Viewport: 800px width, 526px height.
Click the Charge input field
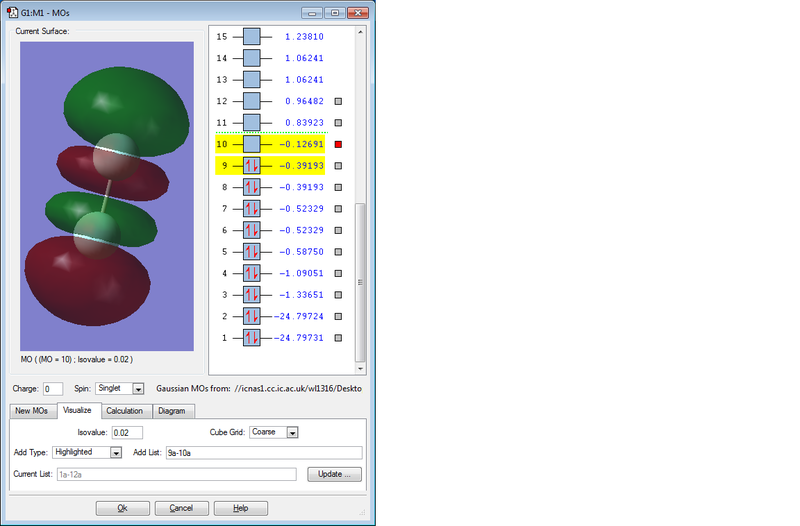coord(53,389)
